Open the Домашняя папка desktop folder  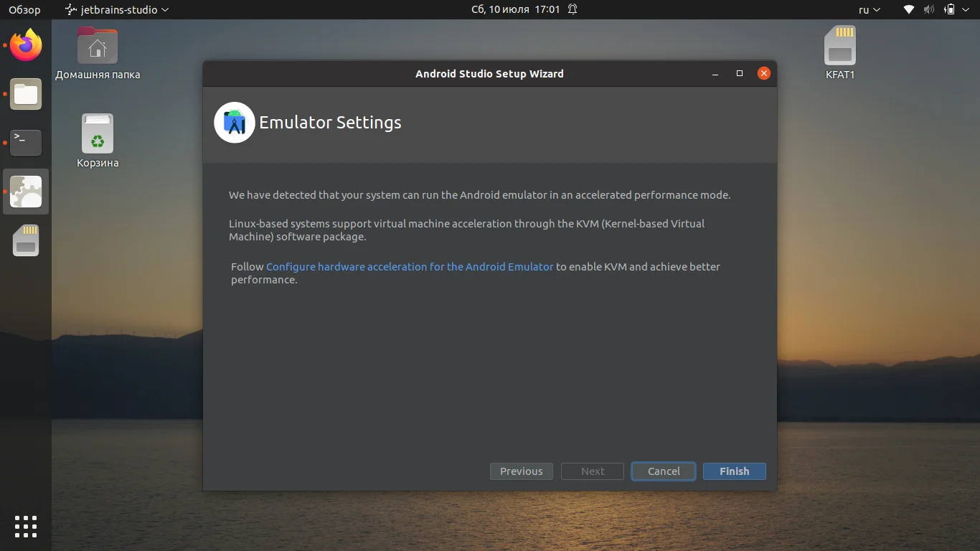point(98,53)
